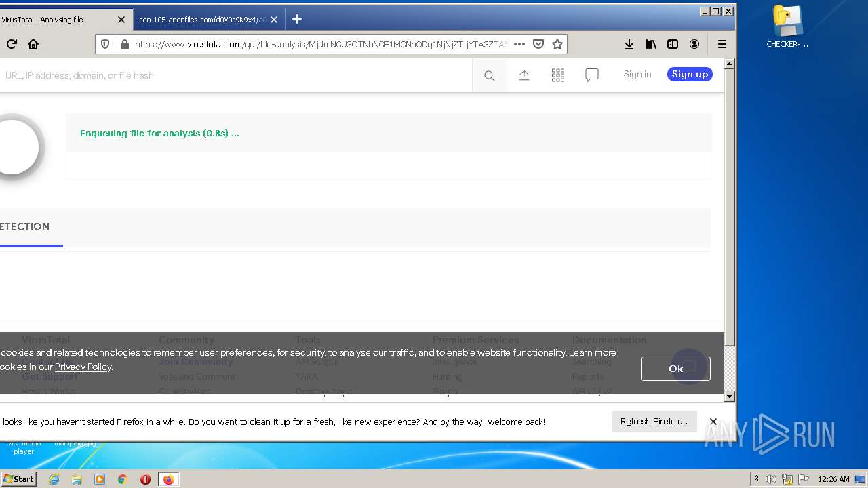Launch Chrome from the taskbar
Image resolution: width=868 pixels, height=488 pixels.
tap(123, 479)
